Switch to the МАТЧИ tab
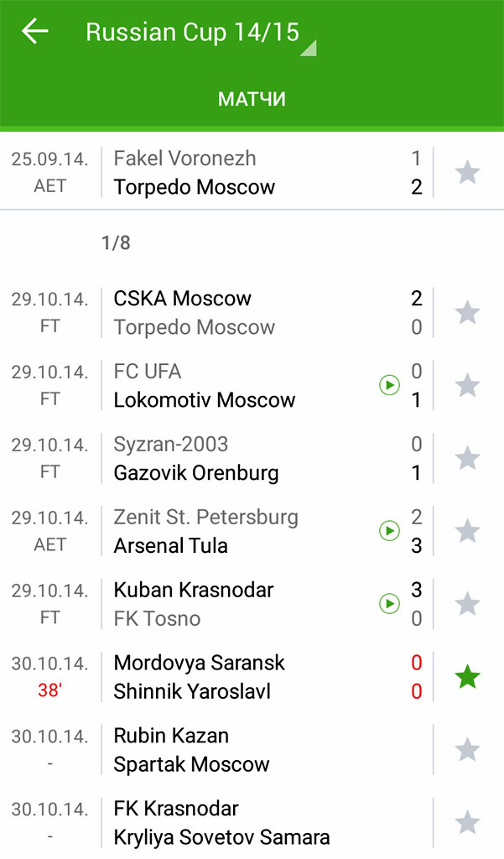 tap(252, 99)
